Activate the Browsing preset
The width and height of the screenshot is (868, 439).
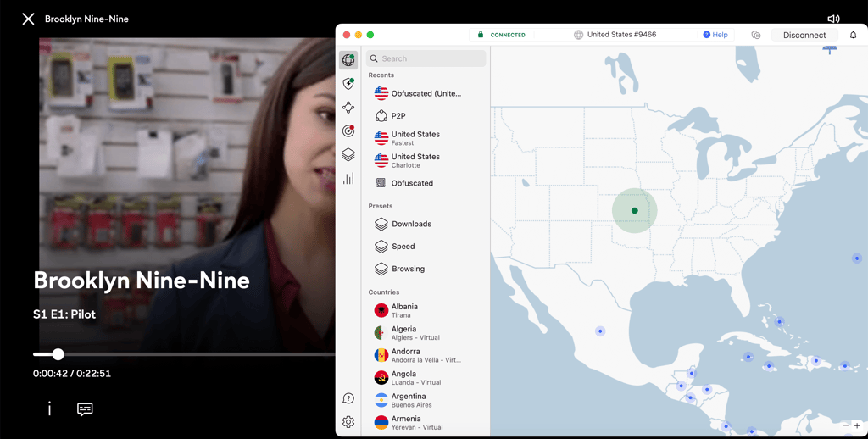(424, 269)
